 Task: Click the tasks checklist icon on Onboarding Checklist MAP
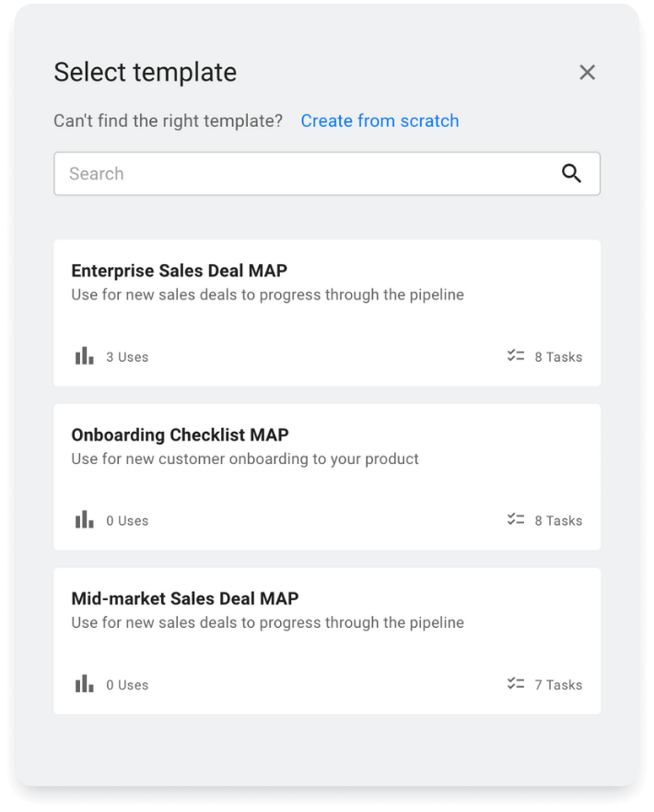pos(515,518)
